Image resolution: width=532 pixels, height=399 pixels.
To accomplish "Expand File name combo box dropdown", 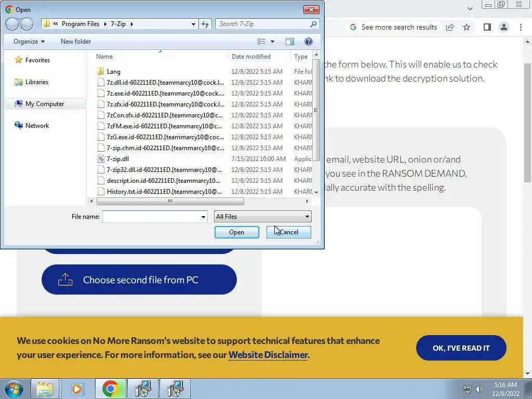I will pyautogui.click(x=203, y=217).
